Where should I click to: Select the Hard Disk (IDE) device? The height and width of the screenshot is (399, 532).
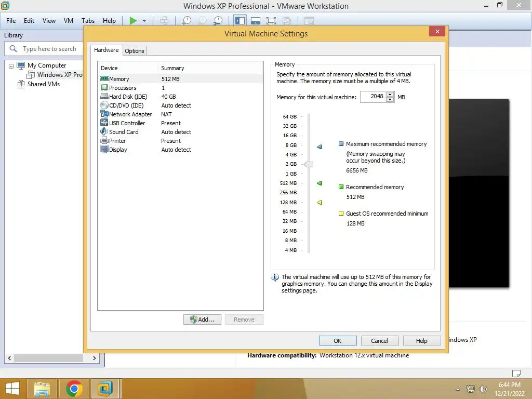[181, 97]
